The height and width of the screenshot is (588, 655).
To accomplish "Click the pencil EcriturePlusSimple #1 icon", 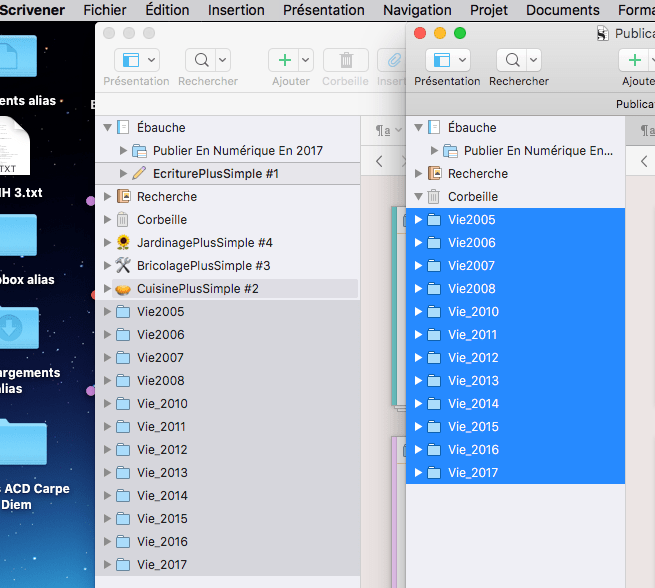I will pyautogui.click(x=139, y=174).
